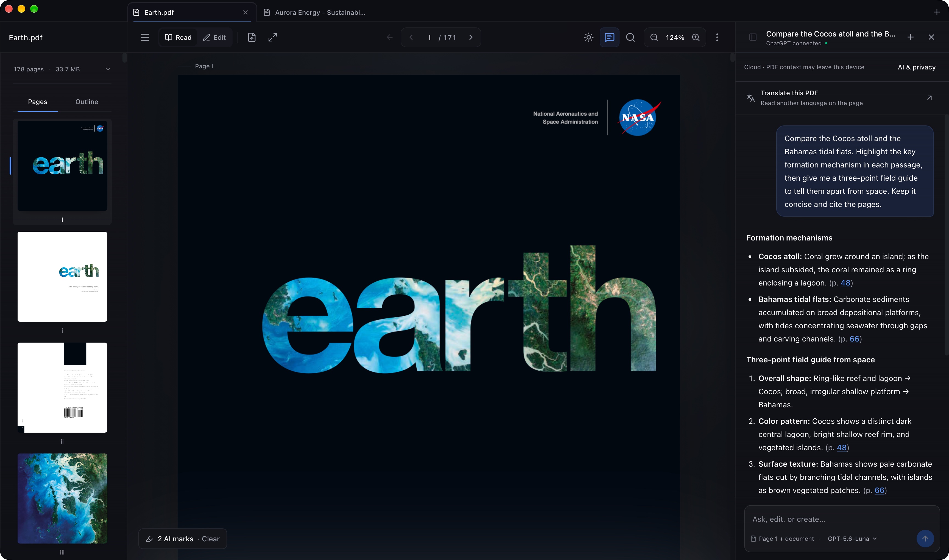Zoom in with the plus magnifier
The image size is (949, 560).
[x=696, y=37]
